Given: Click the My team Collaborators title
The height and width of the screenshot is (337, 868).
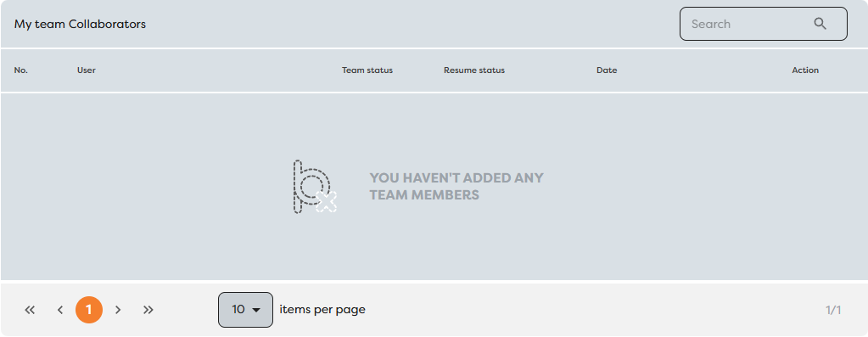Looking at the screenshot, I should (x=81, y=25).
